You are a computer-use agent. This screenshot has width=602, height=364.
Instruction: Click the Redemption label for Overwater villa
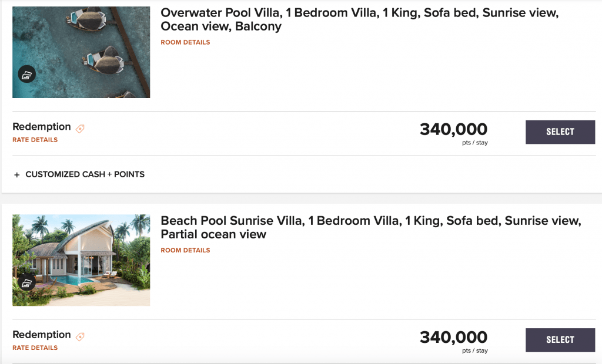click(42, 127)
